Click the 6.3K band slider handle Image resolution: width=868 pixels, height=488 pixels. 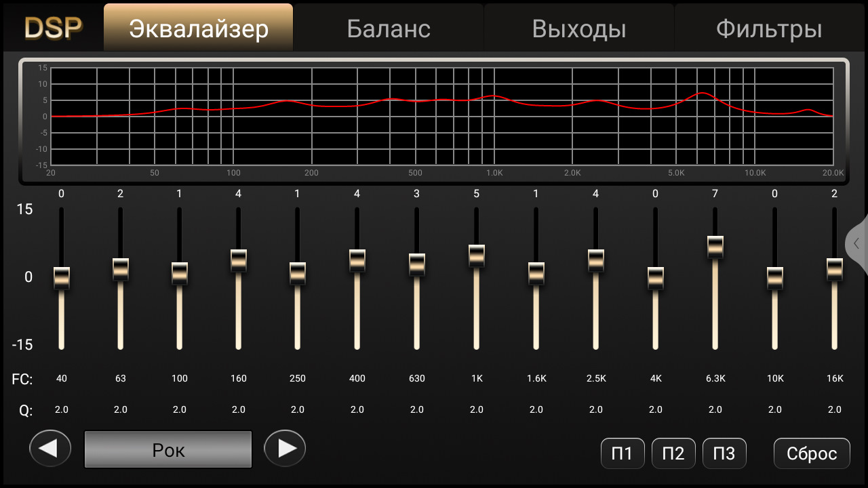pos(715,247)
